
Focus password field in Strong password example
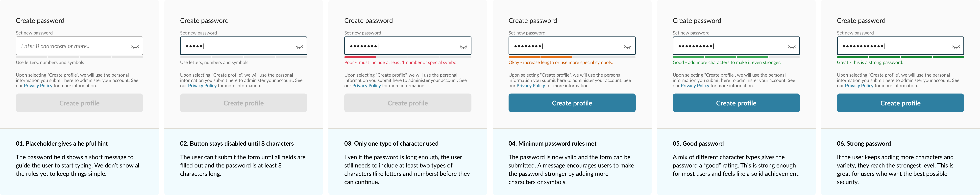pyautogui.click(x=900, y=46)
